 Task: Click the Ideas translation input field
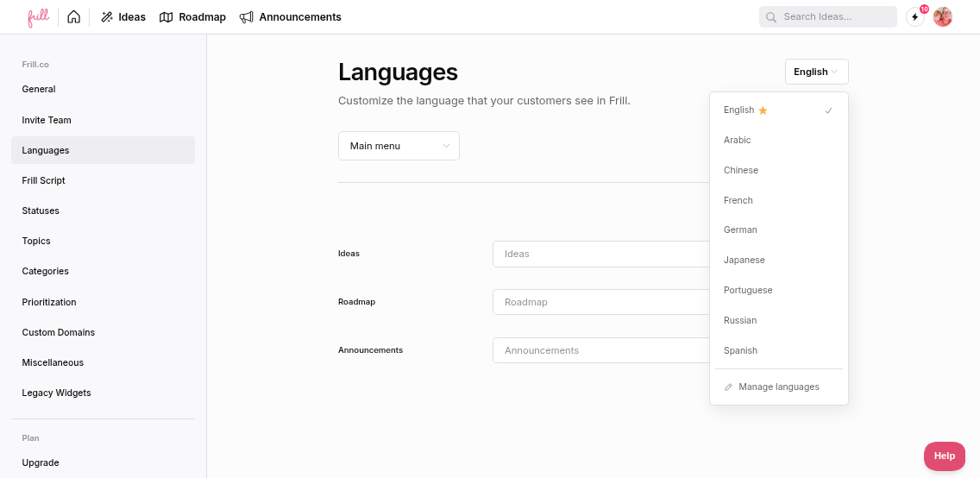[601, 254]
